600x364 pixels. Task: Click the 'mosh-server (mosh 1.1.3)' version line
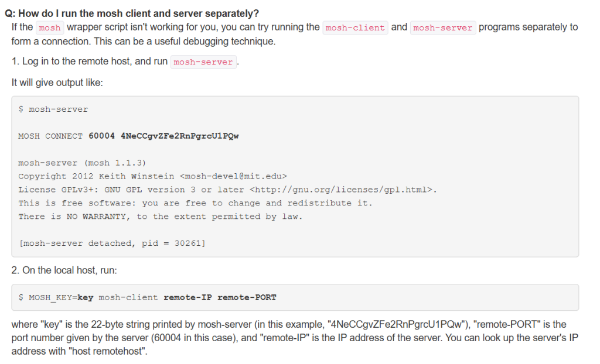click(82, 163)
